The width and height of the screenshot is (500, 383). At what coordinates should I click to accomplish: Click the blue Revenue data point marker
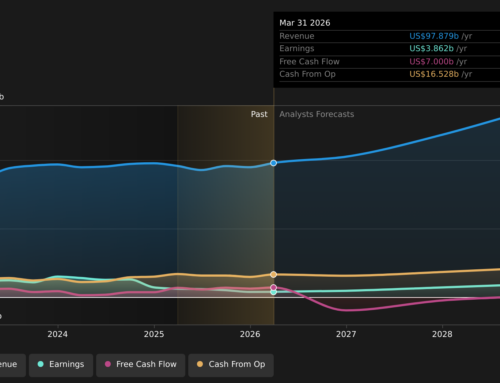(273, 163)
